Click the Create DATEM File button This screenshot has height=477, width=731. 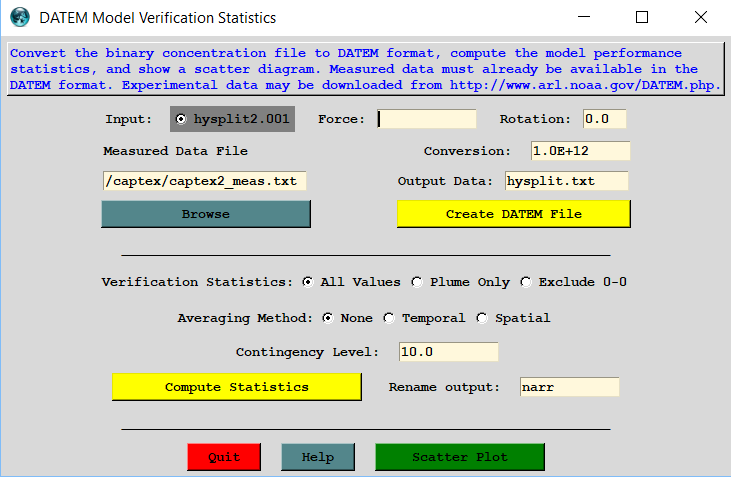tap(513, 214)
